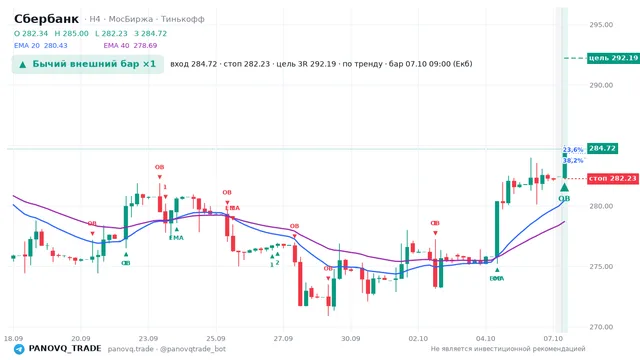Click the 27.09 date axis label

point(283,338)
